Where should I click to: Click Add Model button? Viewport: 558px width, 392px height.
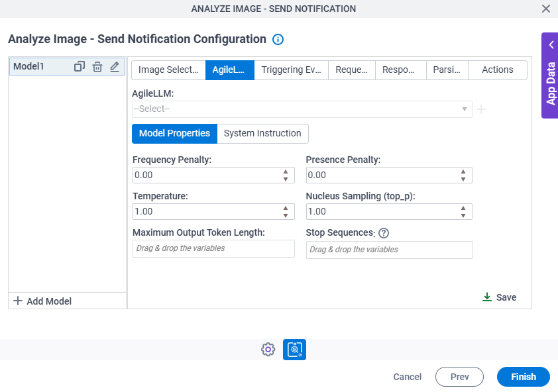tap(42, 301)
